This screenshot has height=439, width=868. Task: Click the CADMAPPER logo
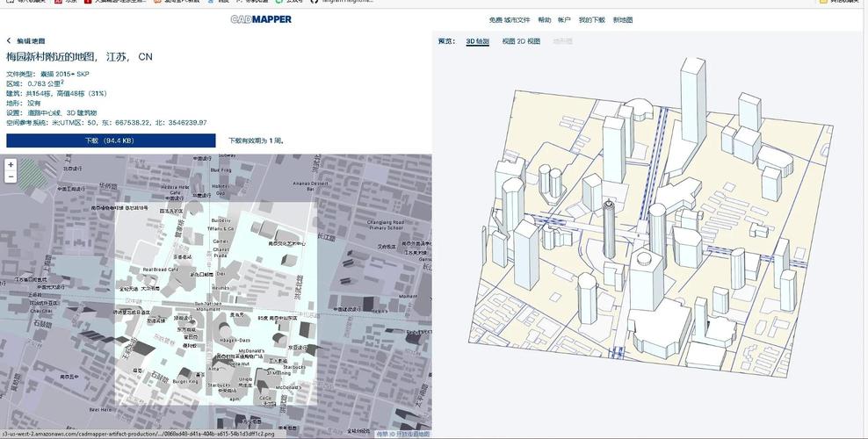(261, 19)
